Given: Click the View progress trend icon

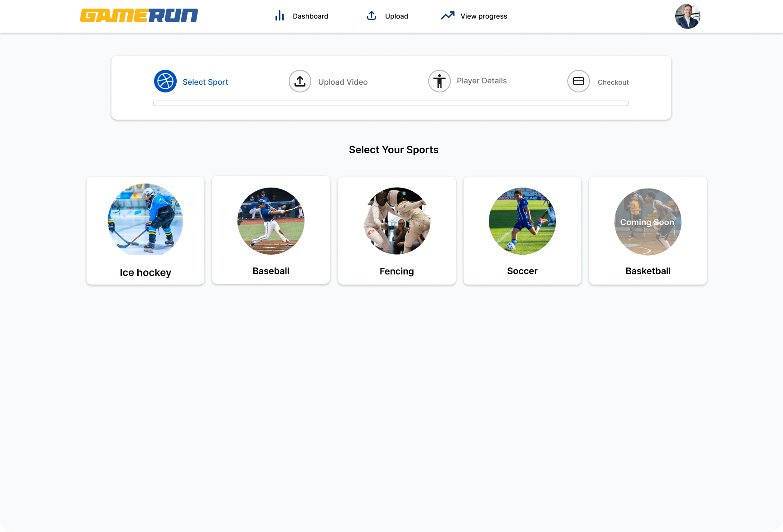Looking at the screenshot, I should (448, 16).
